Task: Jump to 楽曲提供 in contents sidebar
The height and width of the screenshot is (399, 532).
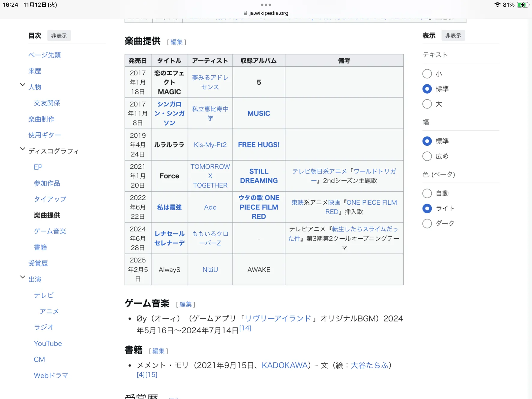Action: coord(47,215)
